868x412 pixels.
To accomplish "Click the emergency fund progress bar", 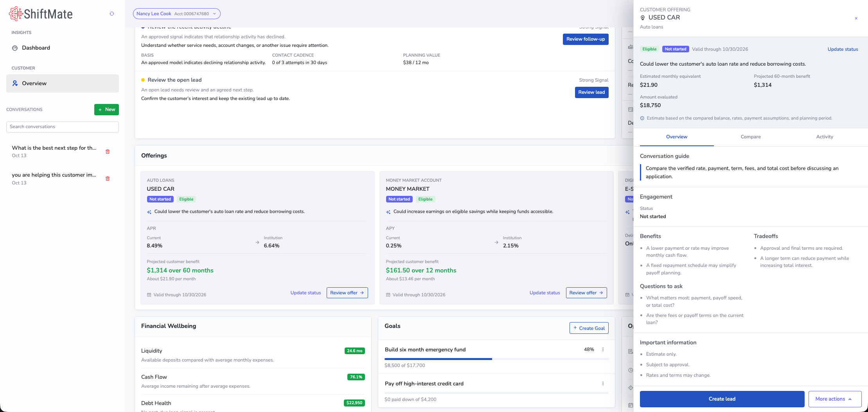I will [496, 359].
